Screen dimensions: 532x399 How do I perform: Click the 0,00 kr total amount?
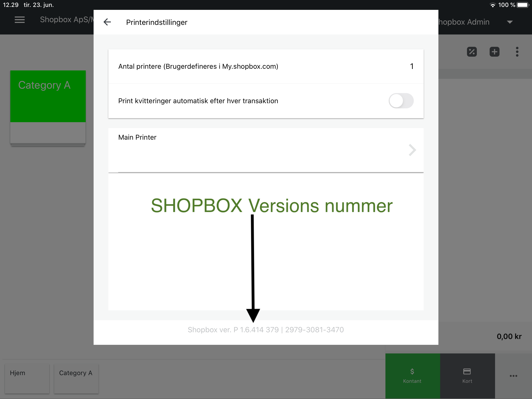509,336
